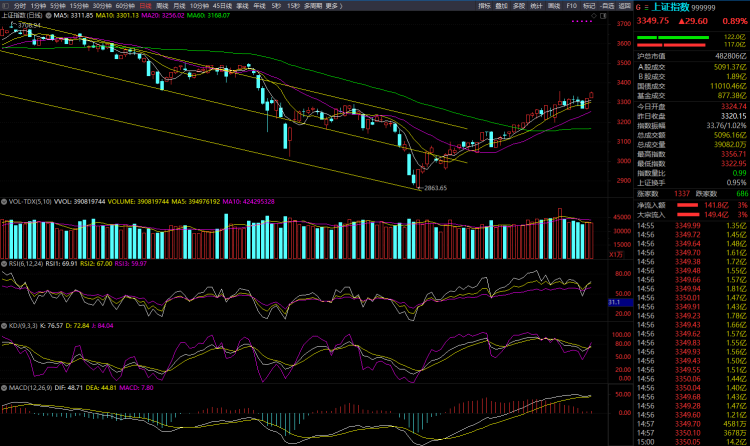Click the 返回 back button
This screenshot has height=446, width=750.
[x=625, y=6]
